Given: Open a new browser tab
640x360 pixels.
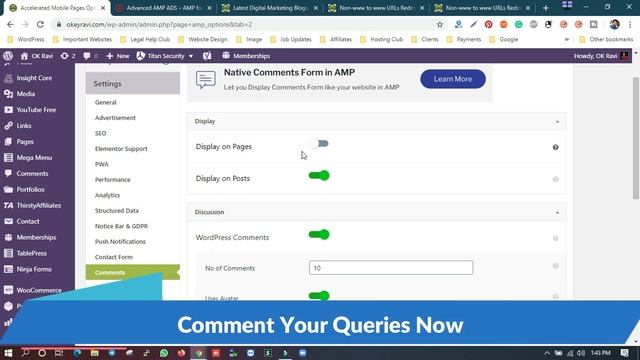Looking at the screenshot, I should 546,8.
